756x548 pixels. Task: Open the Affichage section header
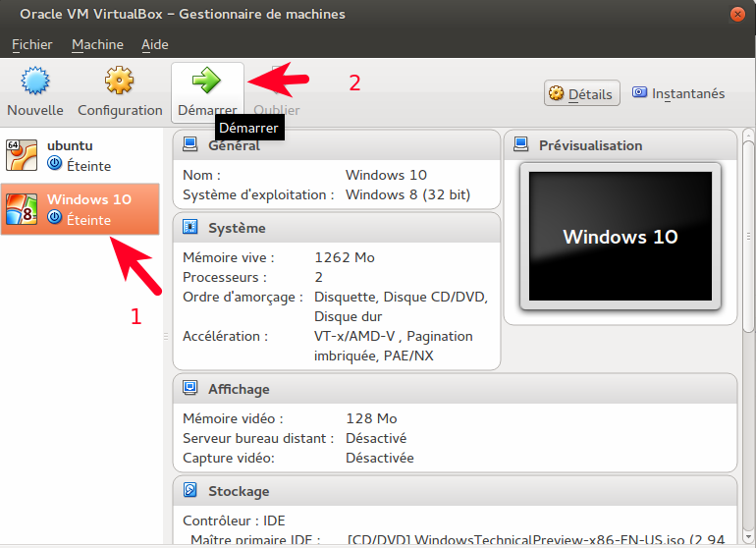[x=455, y=389]
